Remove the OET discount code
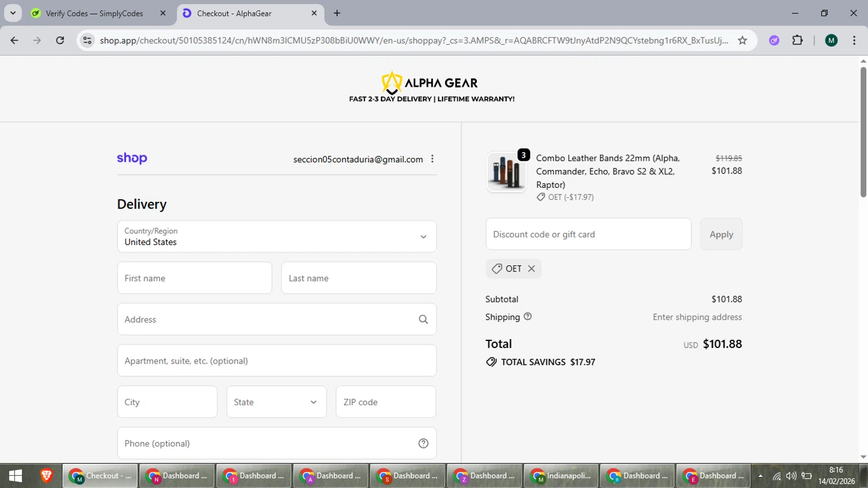The height and width of the screenshot is (488, 868). (531, 269)
